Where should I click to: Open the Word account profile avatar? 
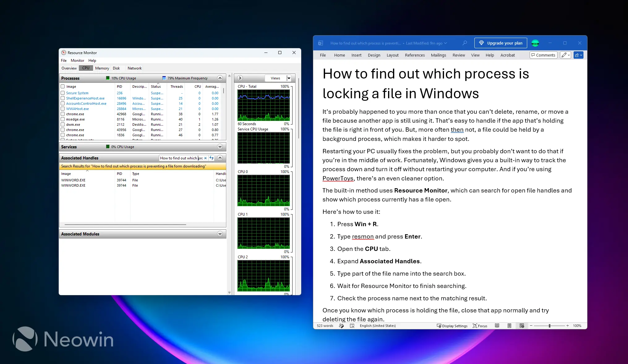pos(535,43)
